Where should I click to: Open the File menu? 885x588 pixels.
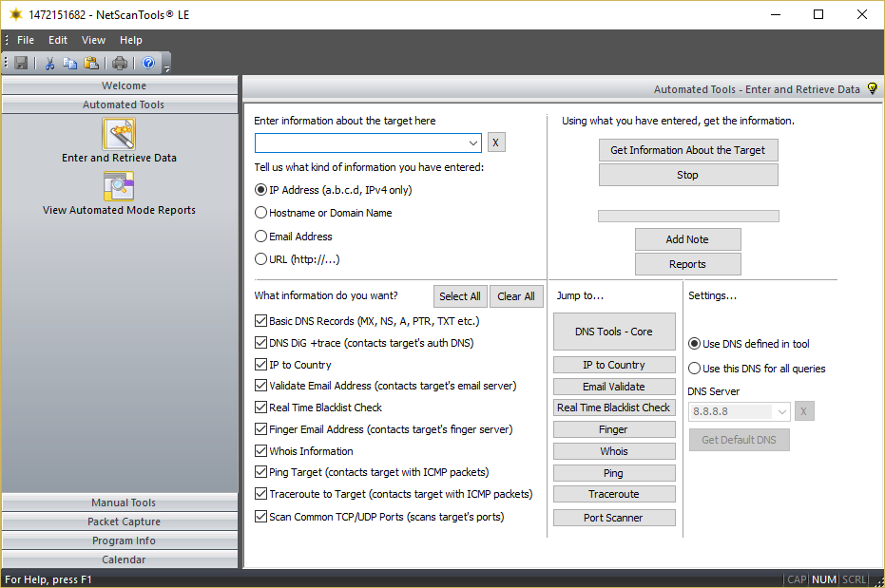click(26, 40)
